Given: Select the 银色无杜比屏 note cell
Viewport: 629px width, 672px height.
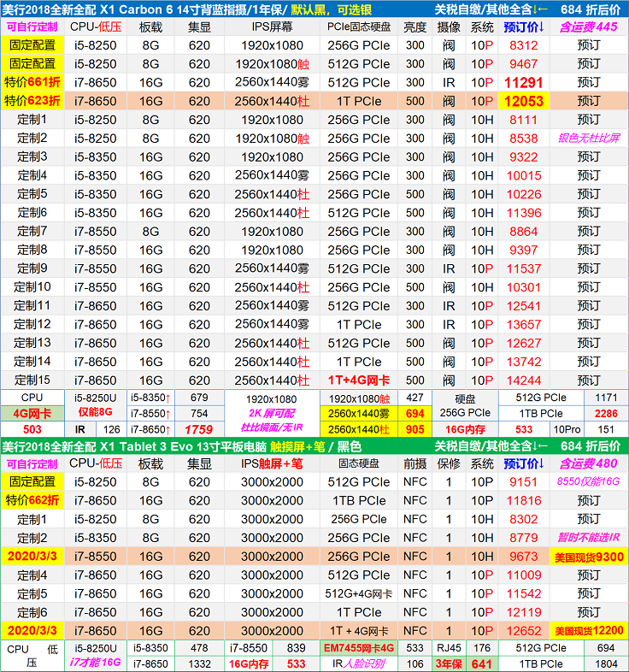Looking at the screenshot, I should point(588,139).
